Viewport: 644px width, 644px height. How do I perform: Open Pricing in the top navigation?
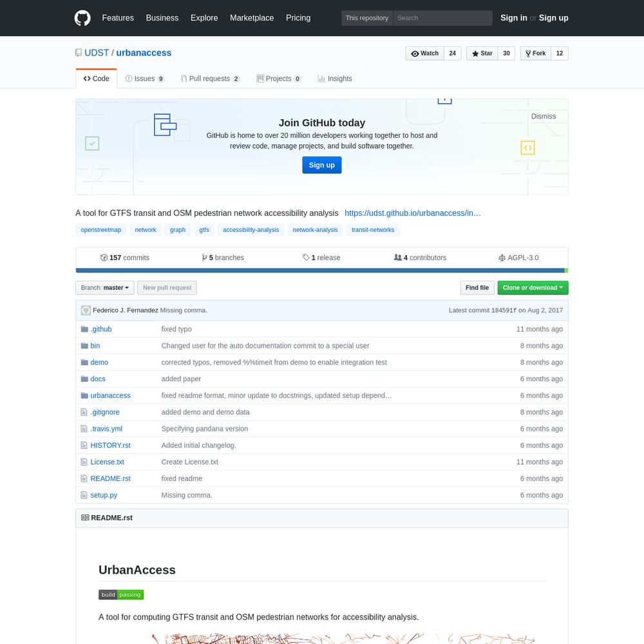click(298, 18)
